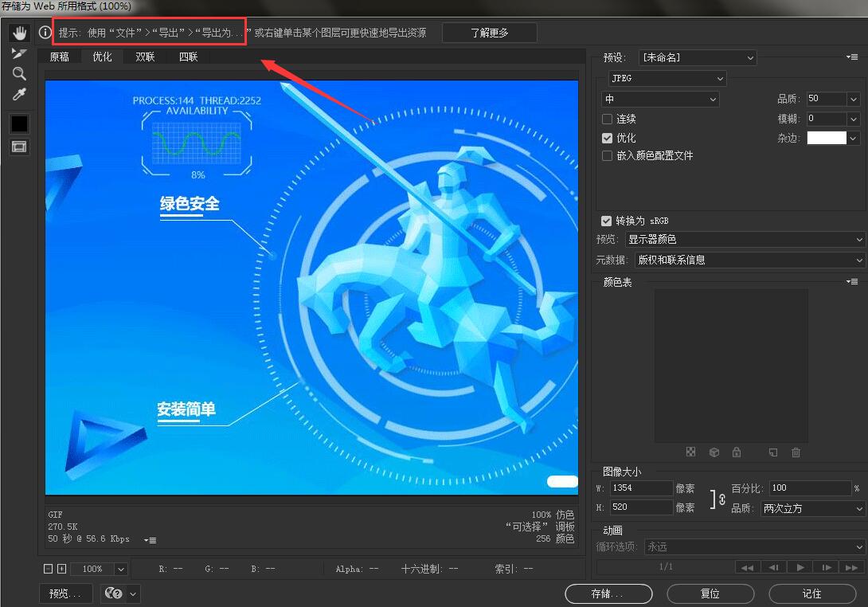
Task: Click the 存储 button
Action: 608,593
